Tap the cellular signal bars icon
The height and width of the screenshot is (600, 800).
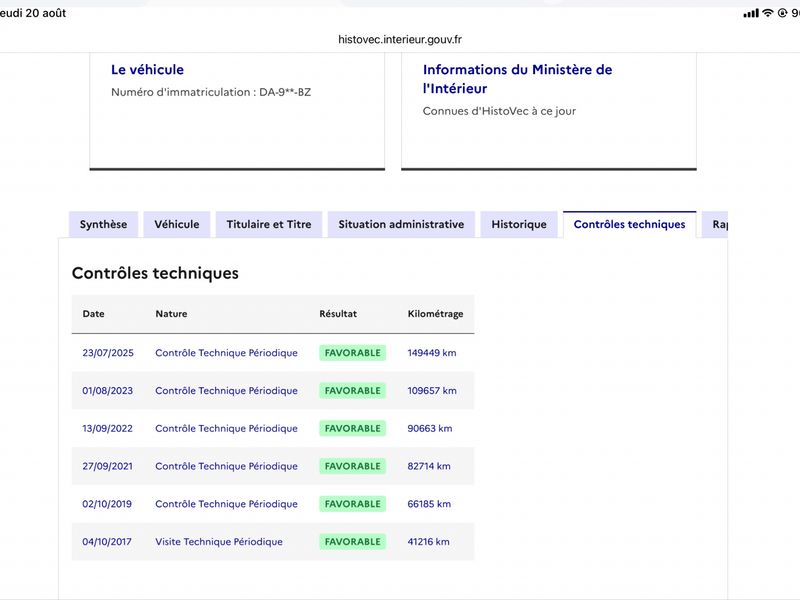pyautogui.click(x=751, y=13)
